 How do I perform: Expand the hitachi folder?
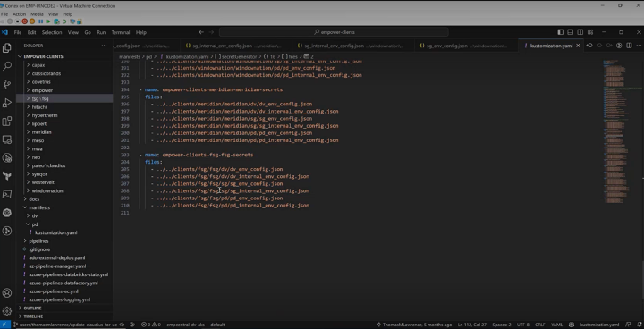tap(39, 106)
